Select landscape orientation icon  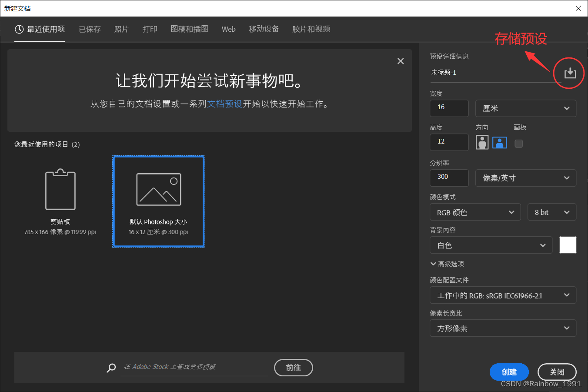pyautogui.click(x=500, y=142)
